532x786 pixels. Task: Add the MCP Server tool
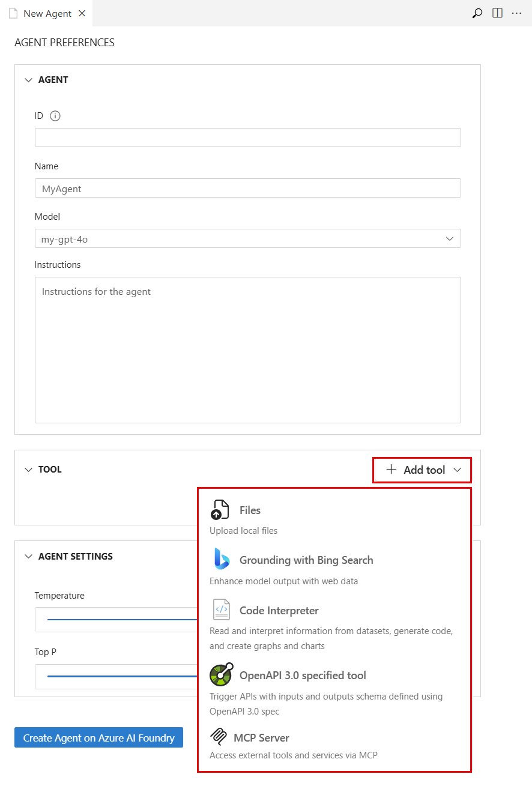tap(334, 745)
